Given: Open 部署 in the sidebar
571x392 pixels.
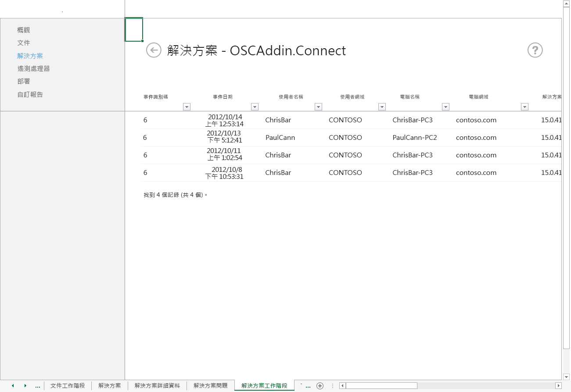Looking at the screenshot, I should [x=24, y=82].
